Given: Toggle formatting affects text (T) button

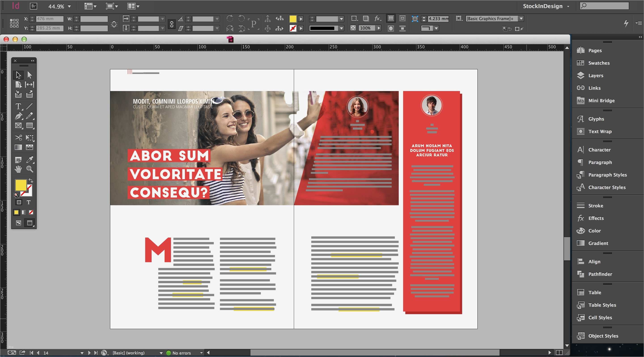Looking at the screenshot, I should coord(29,202).
